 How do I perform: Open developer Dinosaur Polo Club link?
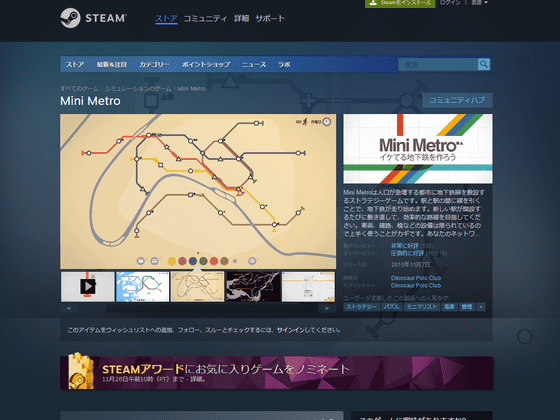click(x=416, y=278)
